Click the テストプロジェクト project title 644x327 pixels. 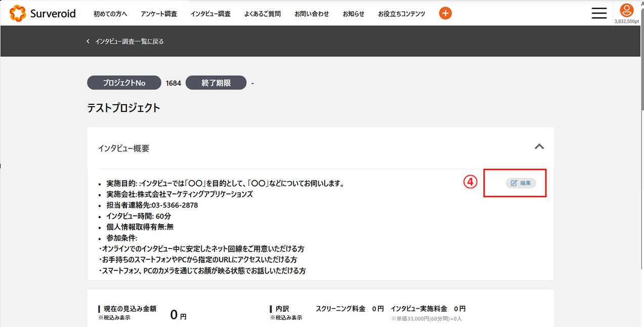[x=123, y=108]
